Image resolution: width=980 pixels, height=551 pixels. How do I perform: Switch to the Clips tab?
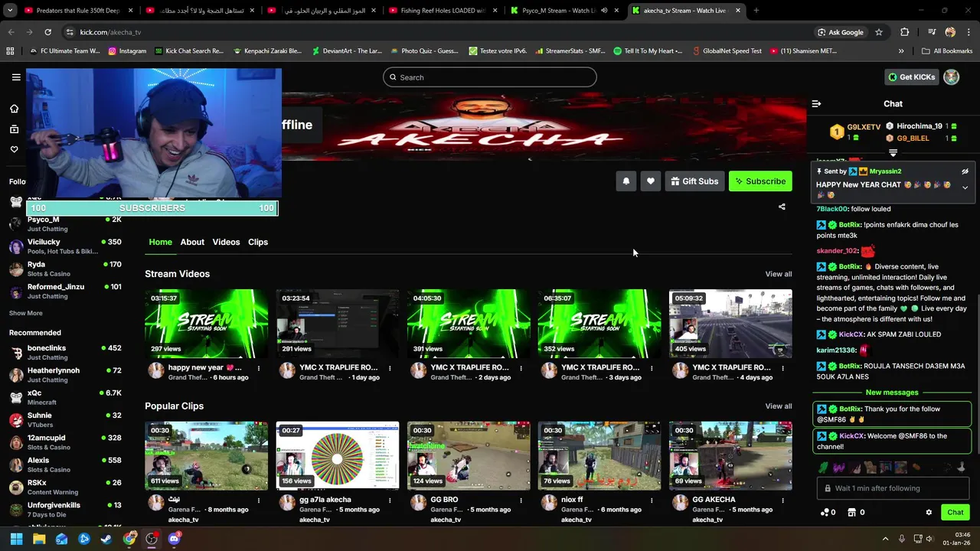258,242
